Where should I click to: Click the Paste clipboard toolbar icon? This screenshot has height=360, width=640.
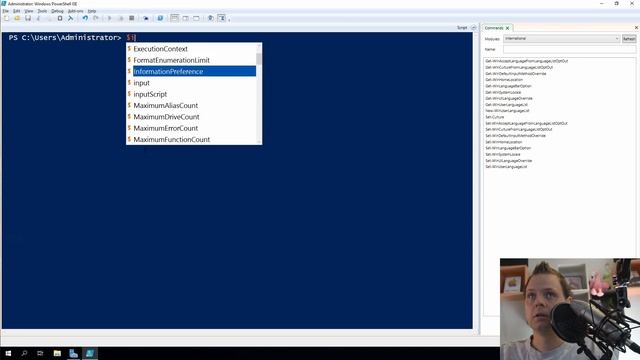(60, 18)
